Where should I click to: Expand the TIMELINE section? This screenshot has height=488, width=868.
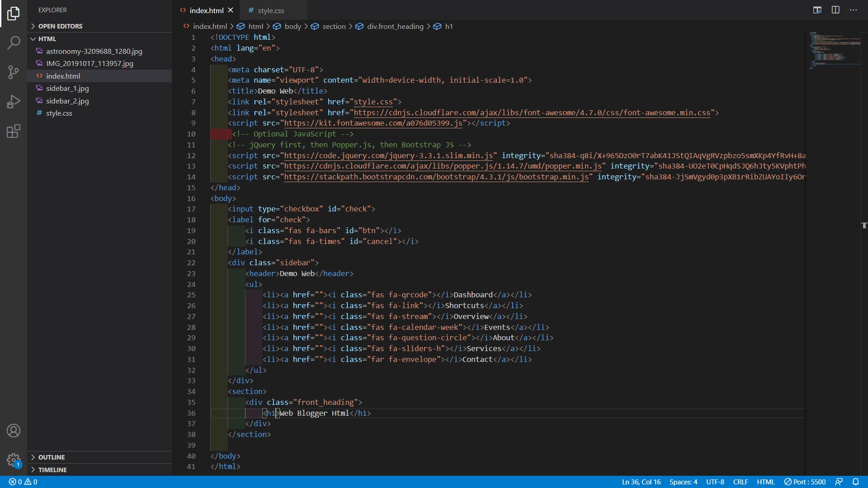pyautogui.click(x=99, y=470)
